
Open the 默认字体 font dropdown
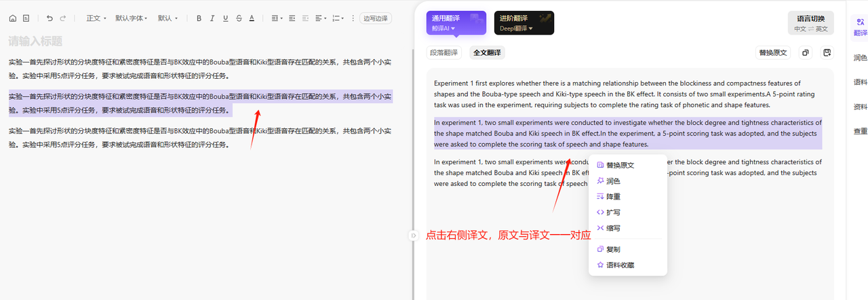point(130,18)
